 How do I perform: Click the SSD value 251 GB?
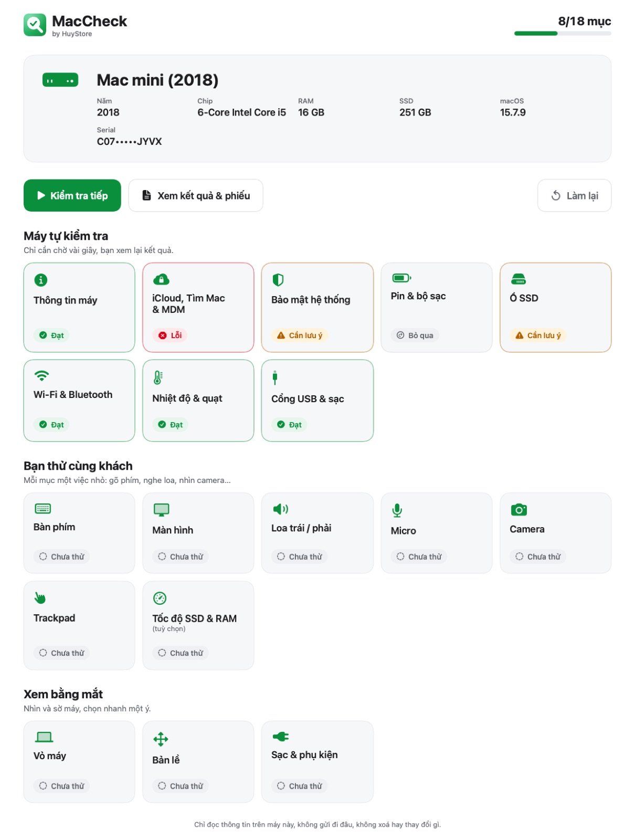pyautogui.click(x=415, y=112)
